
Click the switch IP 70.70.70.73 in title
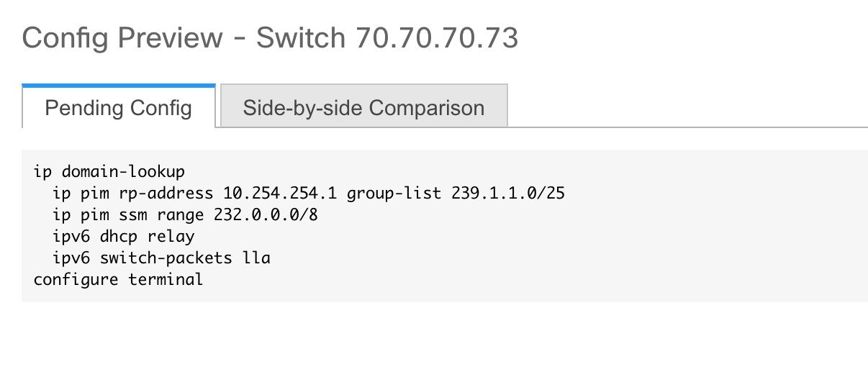[437, 37]
